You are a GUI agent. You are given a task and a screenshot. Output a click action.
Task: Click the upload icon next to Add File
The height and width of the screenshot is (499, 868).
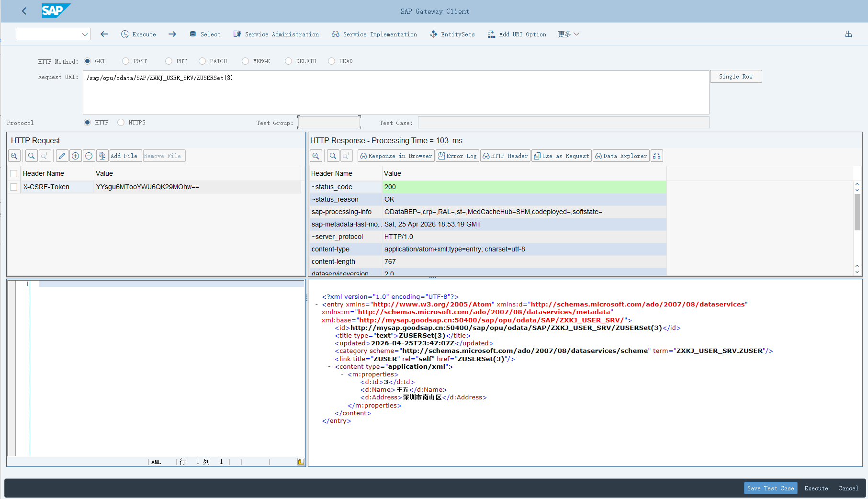[102, 156]
